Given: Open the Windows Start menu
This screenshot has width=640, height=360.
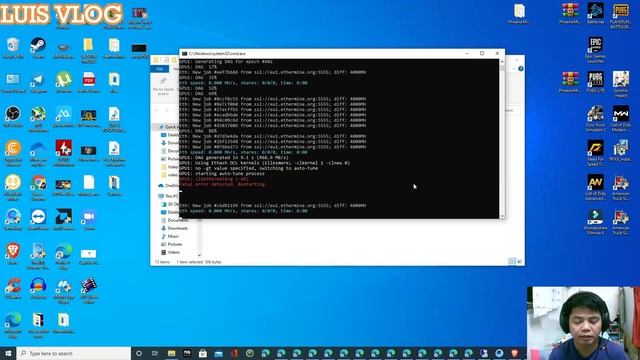Looking at the screenshot, I should coord(8,353).
